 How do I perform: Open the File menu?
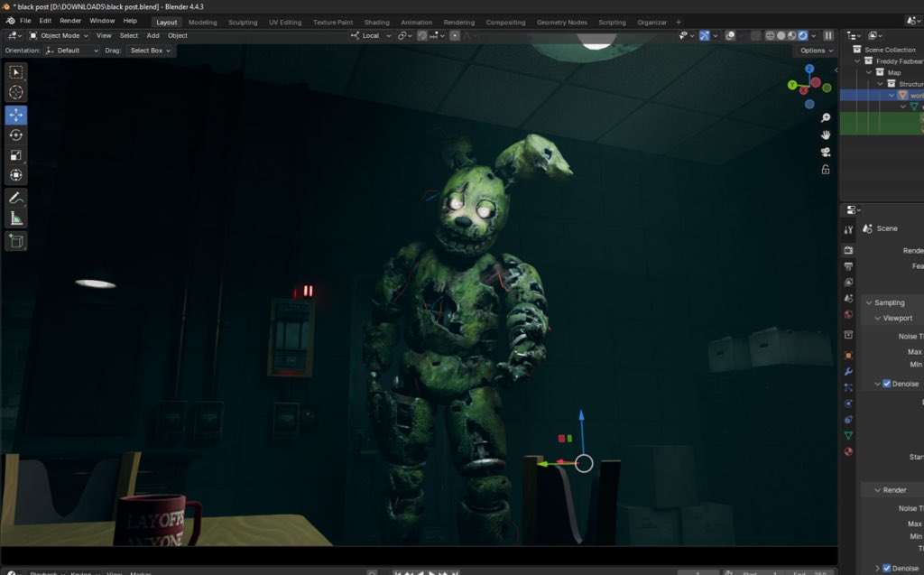click(25, 21)
